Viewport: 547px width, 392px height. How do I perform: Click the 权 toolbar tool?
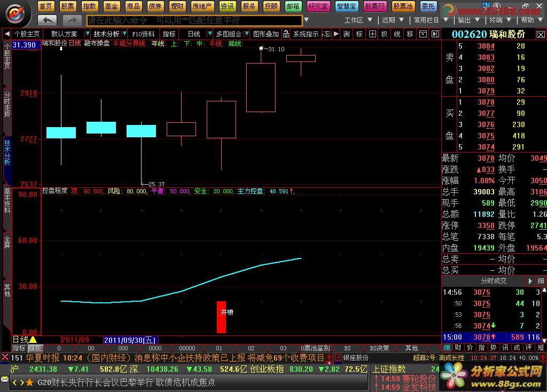[385, 34]
